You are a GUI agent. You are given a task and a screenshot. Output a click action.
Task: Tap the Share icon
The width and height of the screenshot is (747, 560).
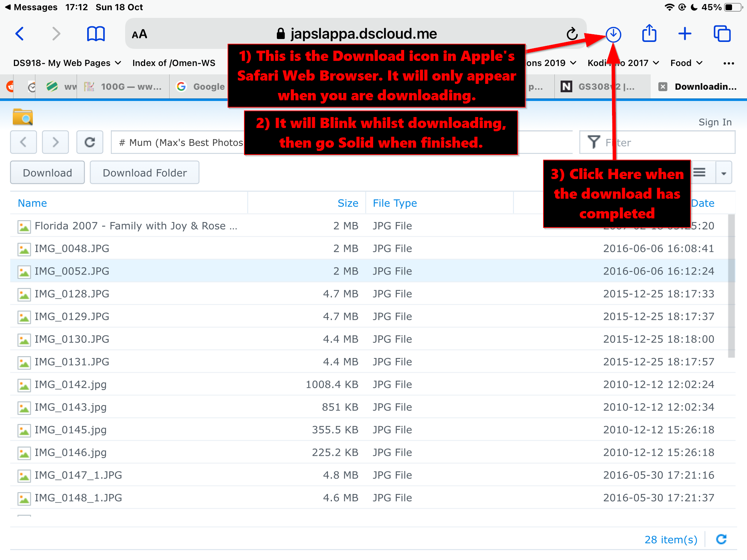[649, 33]
